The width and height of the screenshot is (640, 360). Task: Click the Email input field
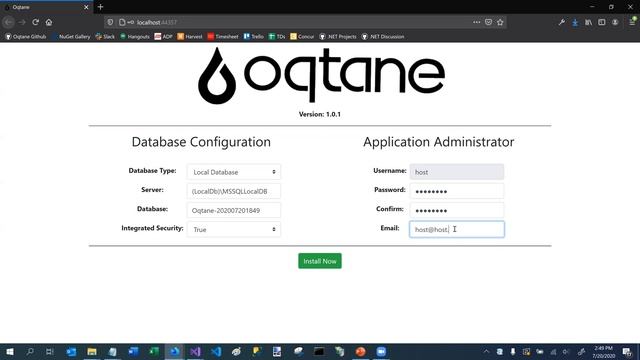tap(457, 229)
